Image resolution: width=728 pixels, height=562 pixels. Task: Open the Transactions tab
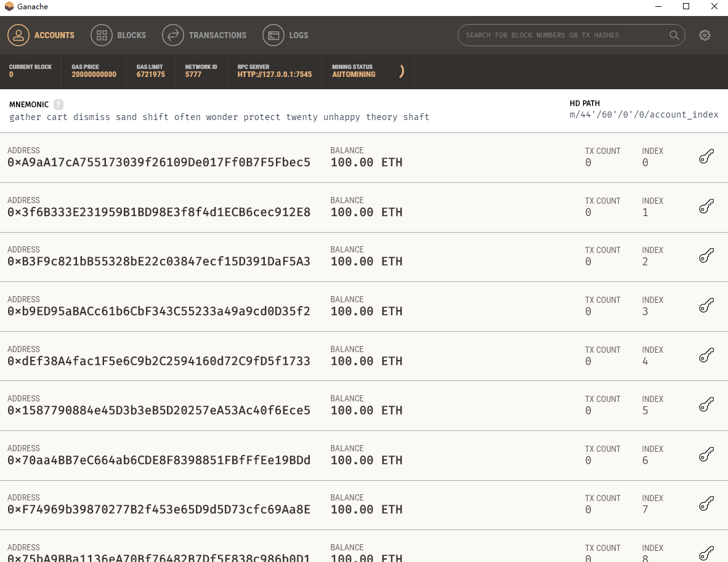click(x=204, y=35)
